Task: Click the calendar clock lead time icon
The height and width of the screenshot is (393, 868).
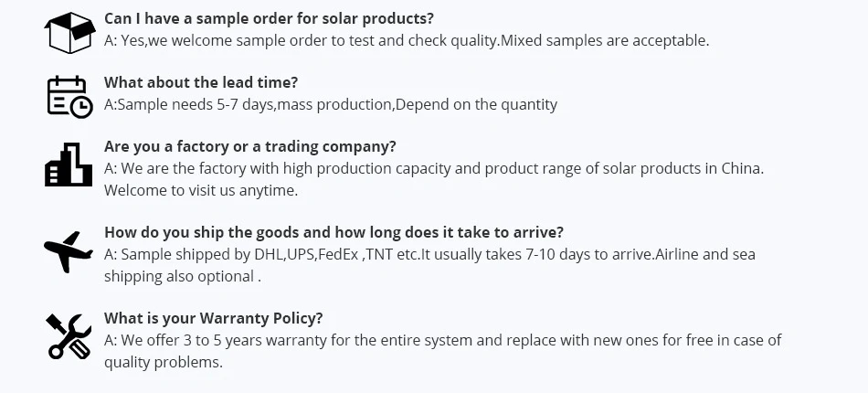Action: click(x=69, y=97)
